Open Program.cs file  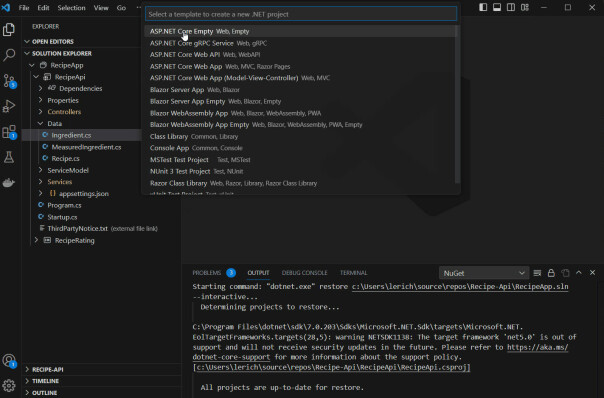click(x=64, y=205)
